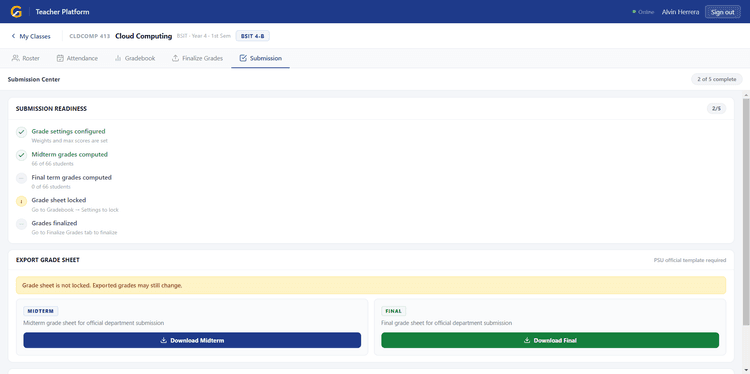Click the 2/5 readiness counter badge
The height and width of the screenshot is (374, 750).
(717, 109)
